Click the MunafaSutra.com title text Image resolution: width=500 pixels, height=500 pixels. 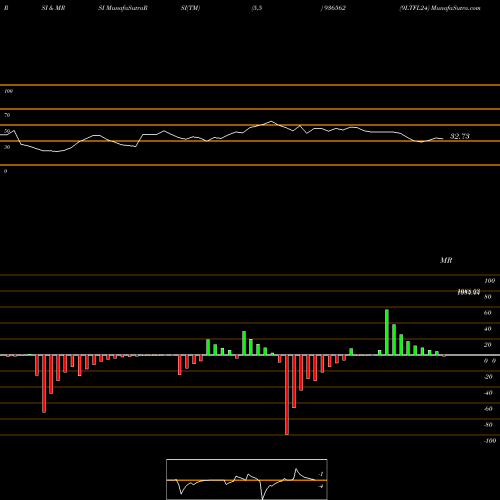coord(456,8)
